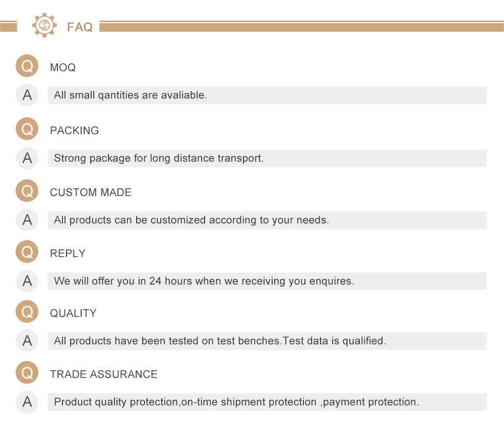Click the A icon beside small quantities answer
Image resolution: width=504 pixels, height=422 pixels.
[27, 95]
